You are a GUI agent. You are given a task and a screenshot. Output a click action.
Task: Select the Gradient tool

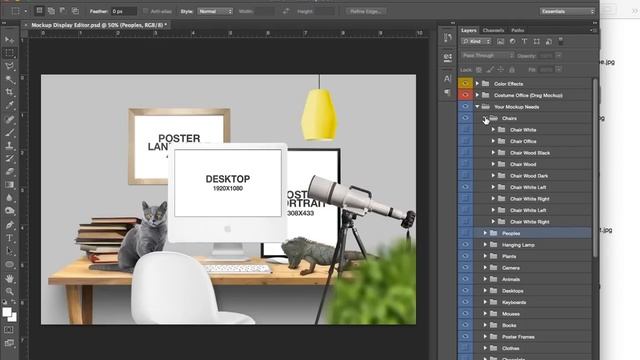point(9,184)
